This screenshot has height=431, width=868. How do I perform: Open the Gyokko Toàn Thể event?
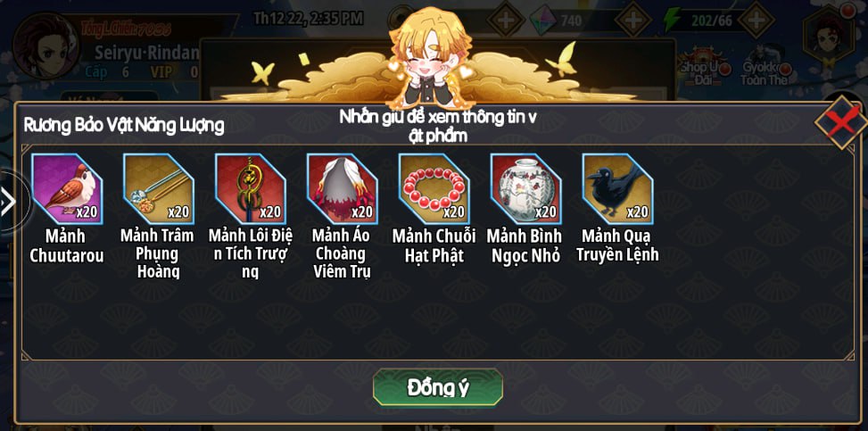coord(766,66)
